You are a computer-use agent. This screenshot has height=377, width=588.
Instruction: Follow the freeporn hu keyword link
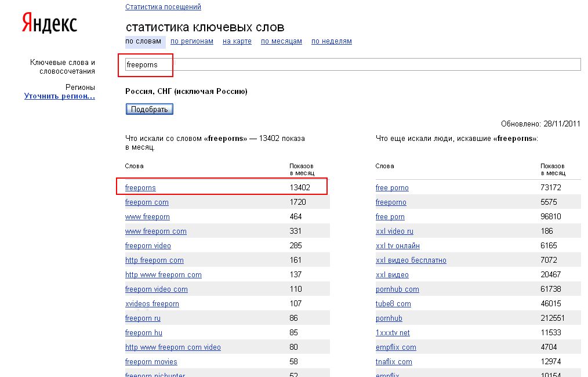tap(144, 333)
